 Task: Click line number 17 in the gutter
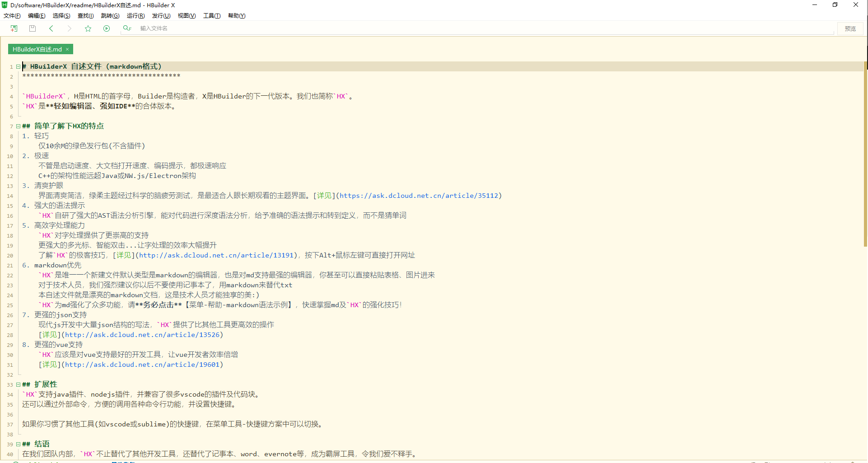coord(10,226)
